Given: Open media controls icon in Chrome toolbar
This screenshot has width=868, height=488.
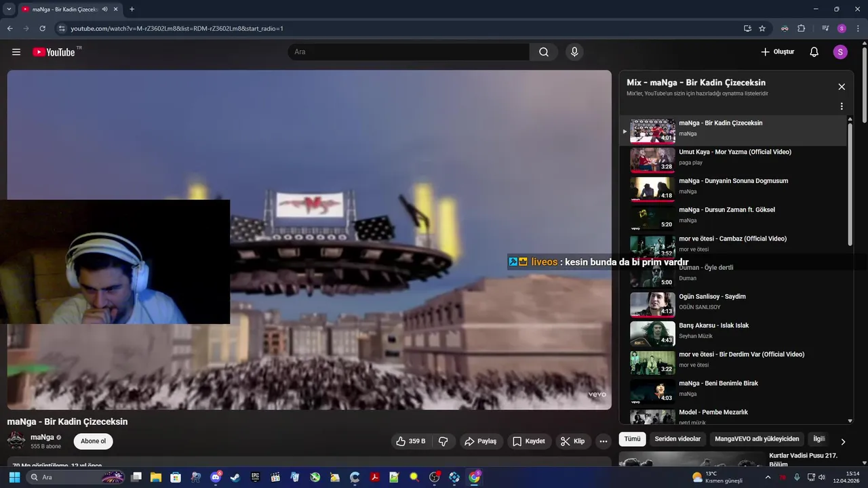Looking at the screenshot, I should coord(825,28).
